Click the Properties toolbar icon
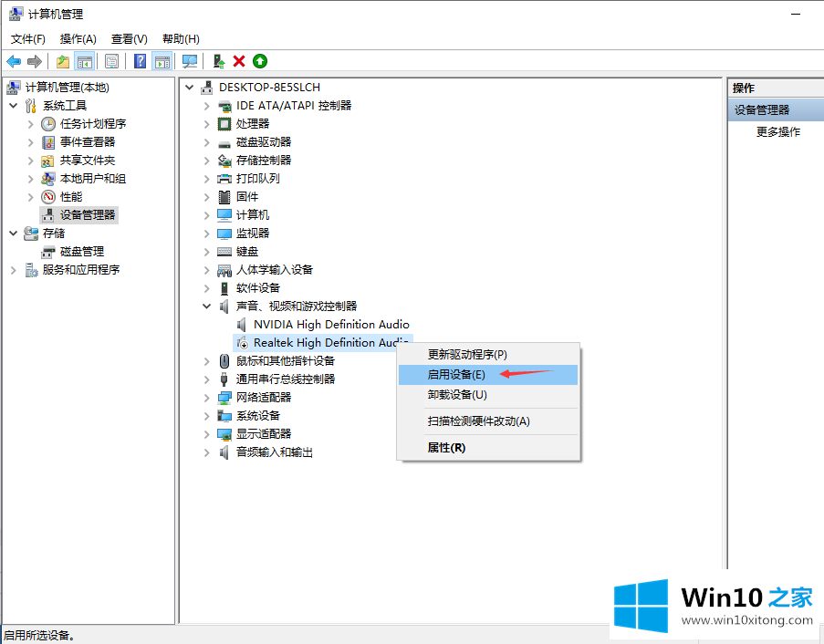 point(111,61)
